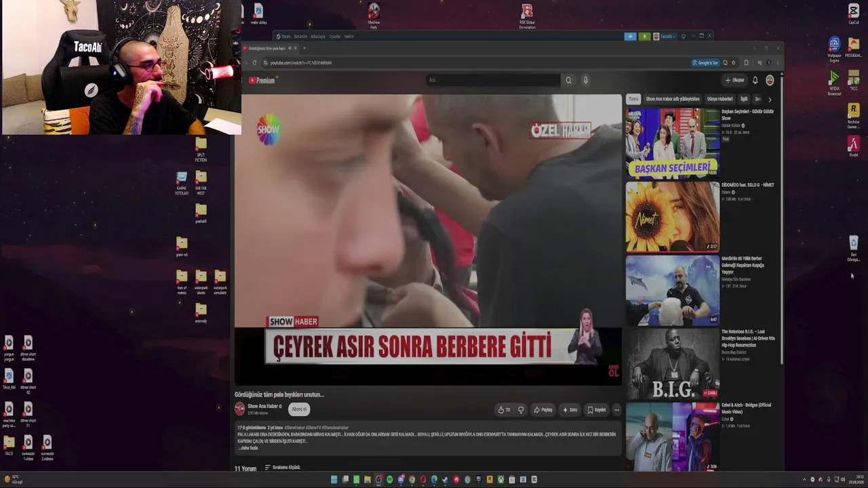The image size is (868, 488).
Task: Open the comments Sıralama ölçütü sort menu
Action: pos(282,468)
